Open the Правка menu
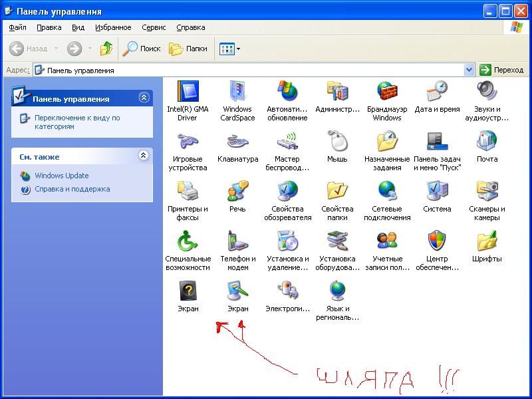The image size is (532, 399). [x=49, y=27]
